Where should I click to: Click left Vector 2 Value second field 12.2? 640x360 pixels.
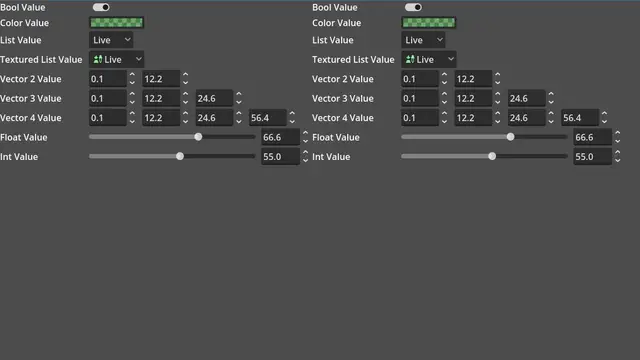pos(161,79)
